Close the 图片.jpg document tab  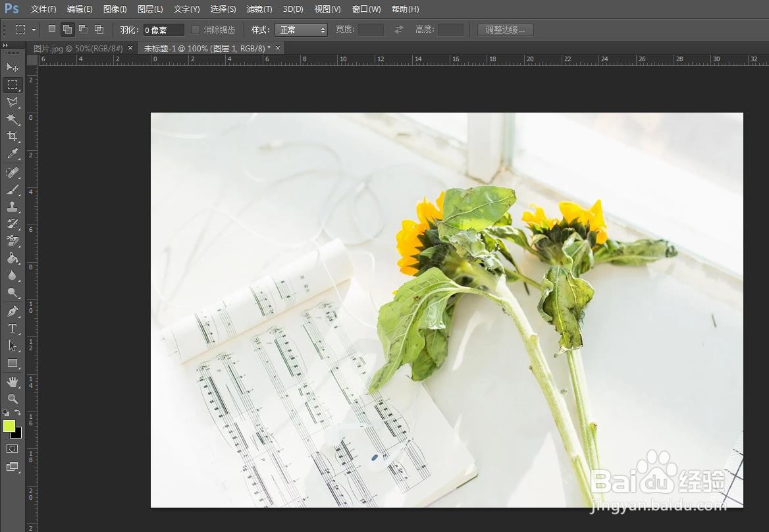[130, 47]
